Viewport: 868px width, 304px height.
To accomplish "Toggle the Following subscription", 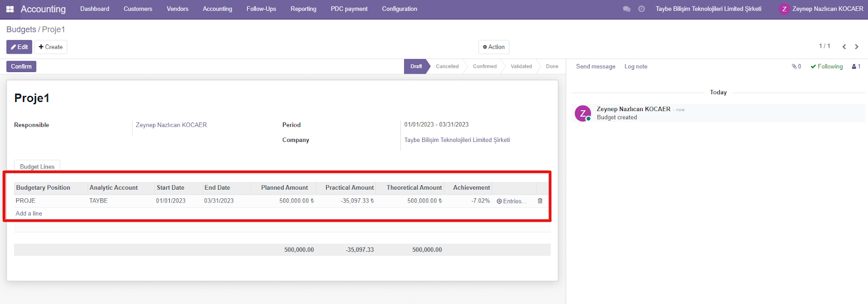I will 827,67.
